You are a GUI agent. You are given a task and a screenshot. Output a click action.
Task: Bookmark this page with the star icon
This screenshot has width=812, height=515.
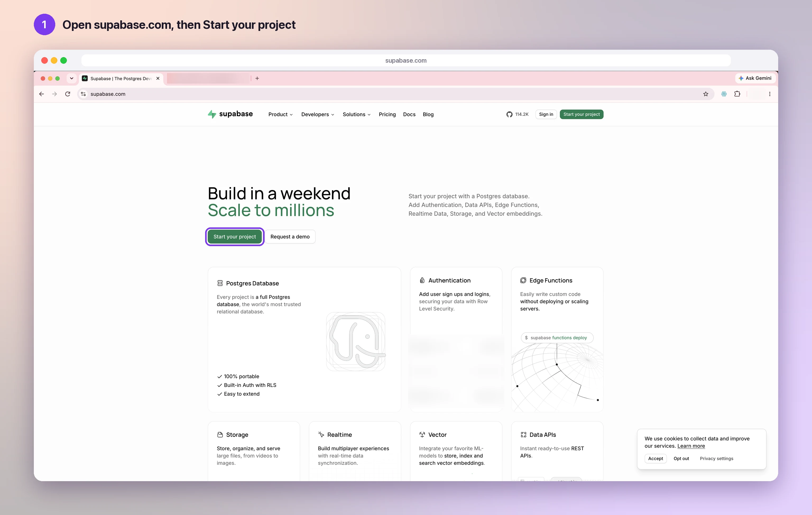[706, 94]
